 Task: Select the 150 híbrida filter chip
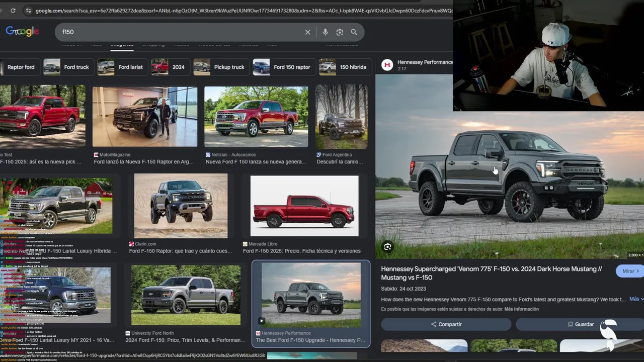pyautogui.click(x=345, y=67)
